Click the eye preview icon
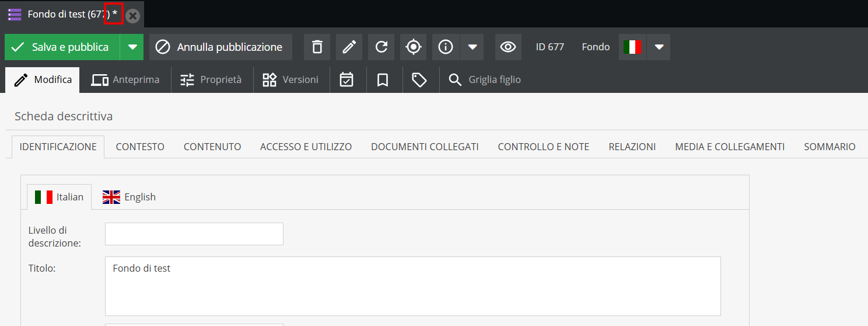This screenshot has height=326, width=868. [508, 47]
